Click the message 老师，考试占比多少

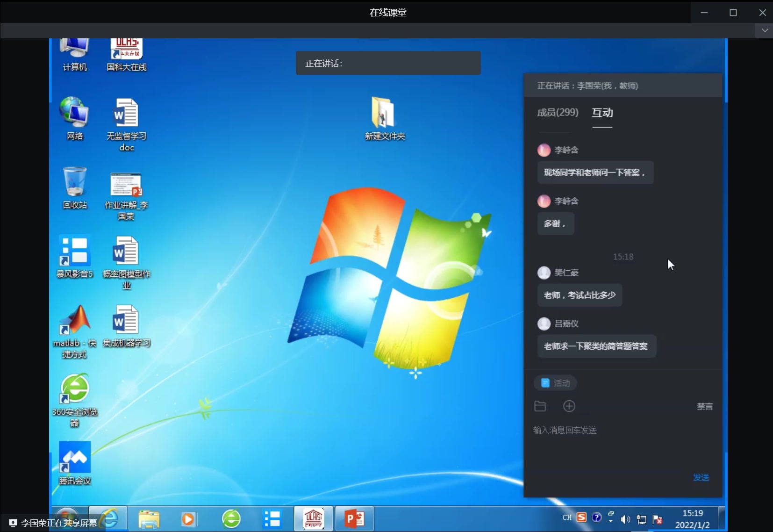pos(580,295)
